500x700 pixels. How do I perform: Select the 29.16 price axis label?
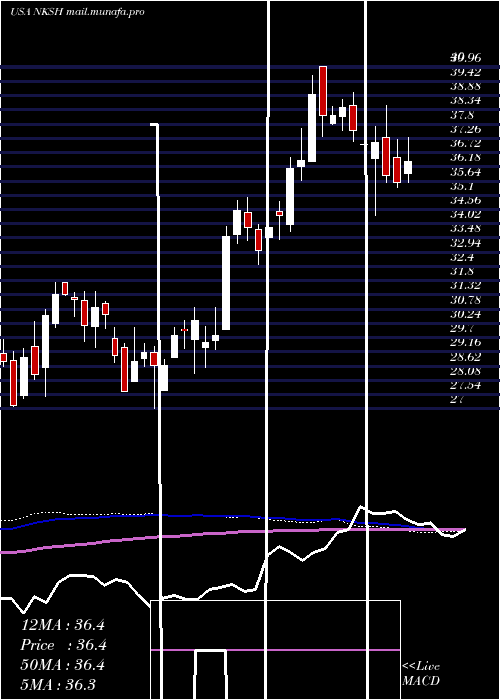[465, 342]
